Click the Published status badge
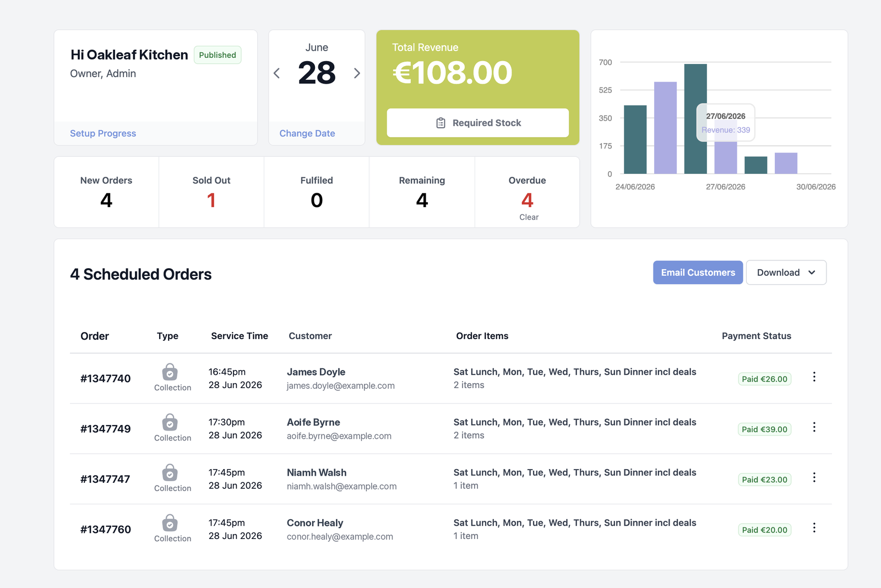 coord(217,55)
